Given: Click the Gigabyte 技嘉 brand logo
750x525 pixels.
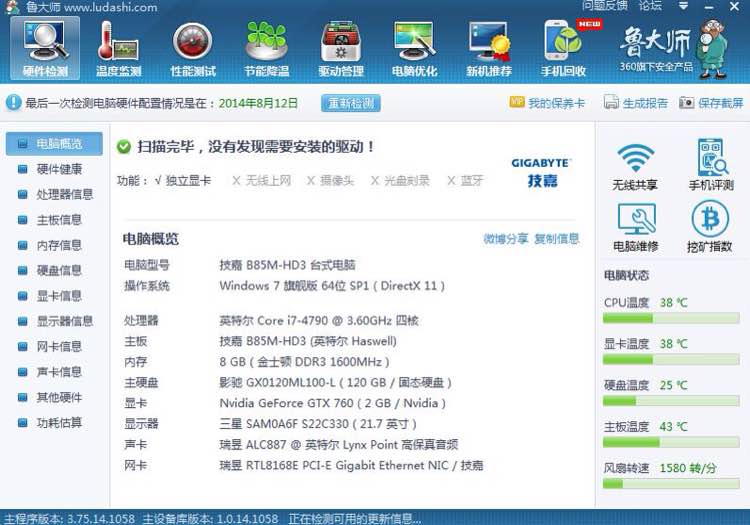Looking at the screenshot, I should pyautogui.click(x=541, y=173).
